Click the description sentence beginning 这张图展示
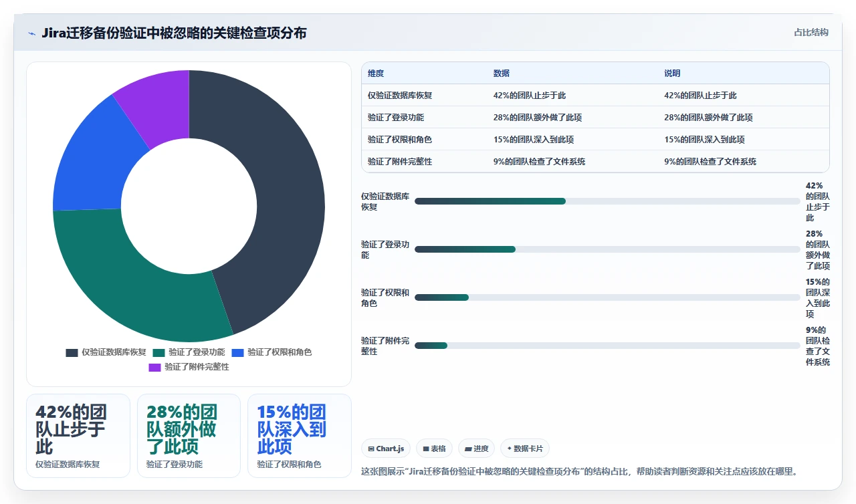The height and width of the screenshot is (504, 856). tap(579, 471)
